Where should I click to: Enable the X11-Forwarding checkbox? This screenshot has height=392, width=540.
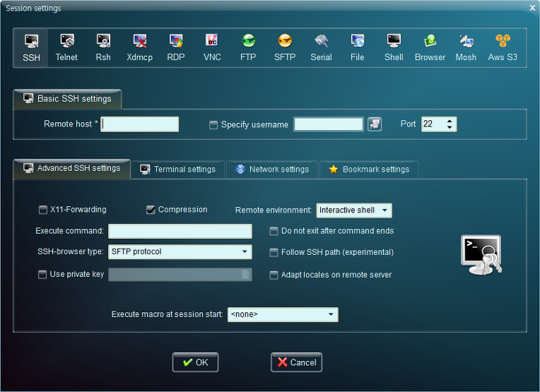[43, 210]
